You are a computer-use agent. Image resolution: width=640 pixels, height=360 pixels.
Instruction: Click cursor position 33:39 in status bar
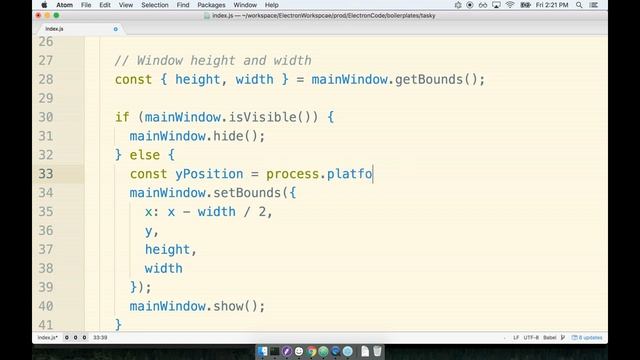tap(100, 338)
